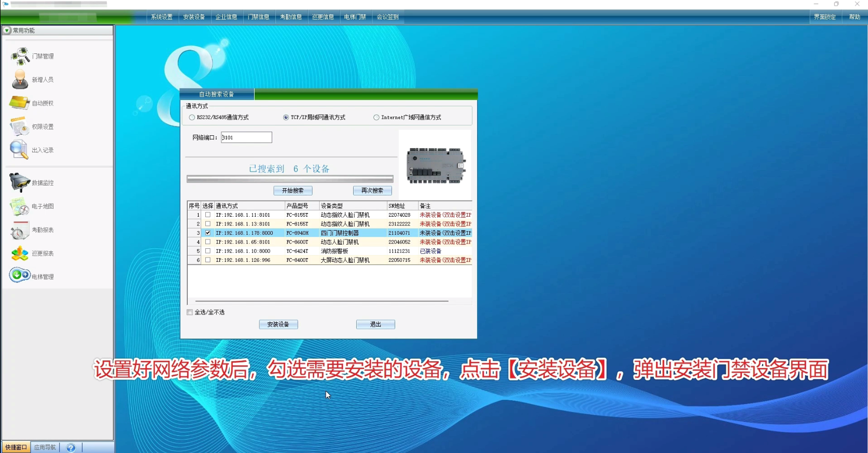The width and height of the screenshot is (868, 453).
Task: Open the 出入记录 magnifier icon
Action: [19, 150]
